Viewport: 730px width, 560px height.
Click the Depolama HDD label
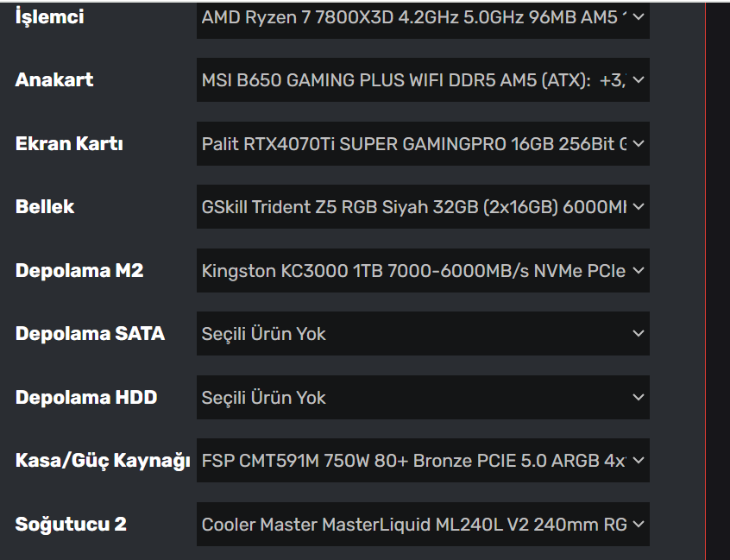tap(86, 398)
